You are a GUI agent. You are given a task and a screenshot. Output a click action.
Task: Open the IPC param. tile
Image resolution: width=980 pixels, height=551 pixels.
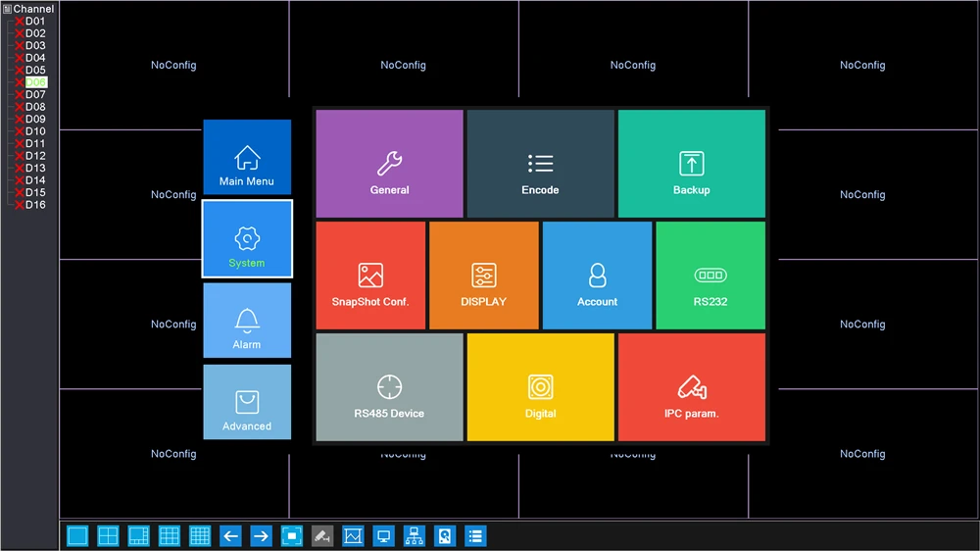click(691, 387)
